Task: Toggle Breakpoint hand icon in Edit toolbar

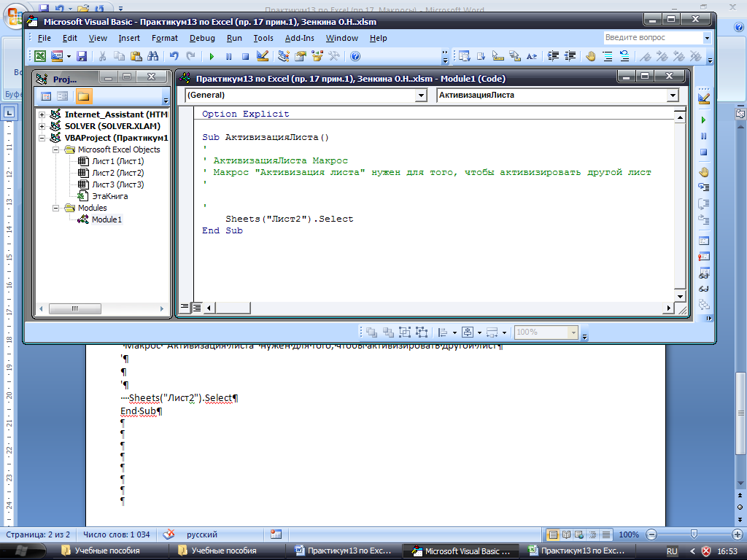Action: (x=591, y=56)
